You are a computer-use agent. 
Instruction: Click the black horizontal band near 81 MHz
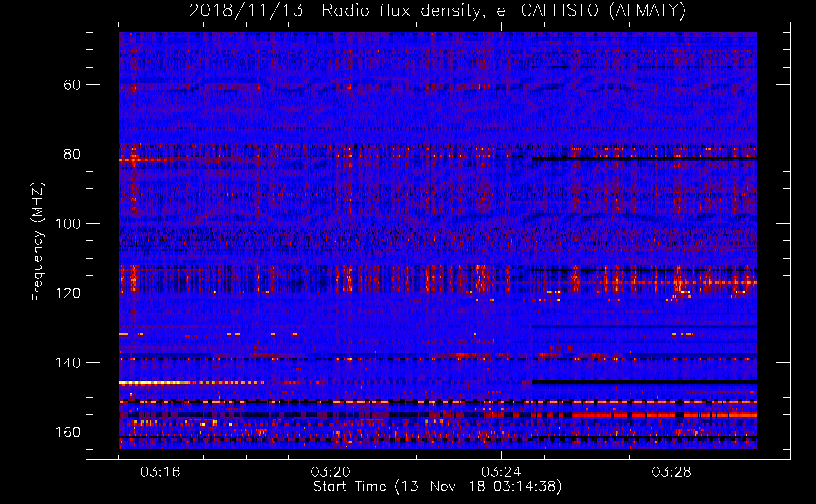click(645, 159)
